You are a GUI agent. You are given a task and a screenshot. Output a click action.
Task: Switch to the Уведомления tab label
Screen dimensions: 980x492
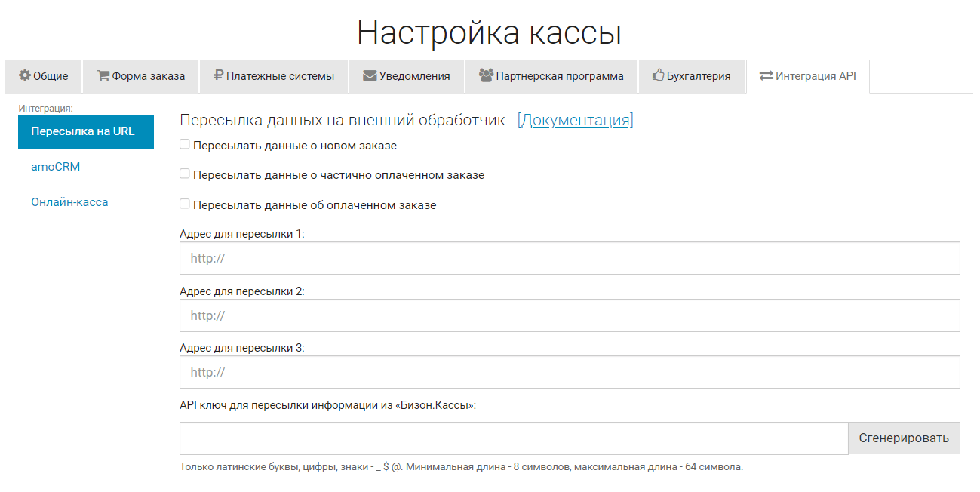(x=414, y=76)
